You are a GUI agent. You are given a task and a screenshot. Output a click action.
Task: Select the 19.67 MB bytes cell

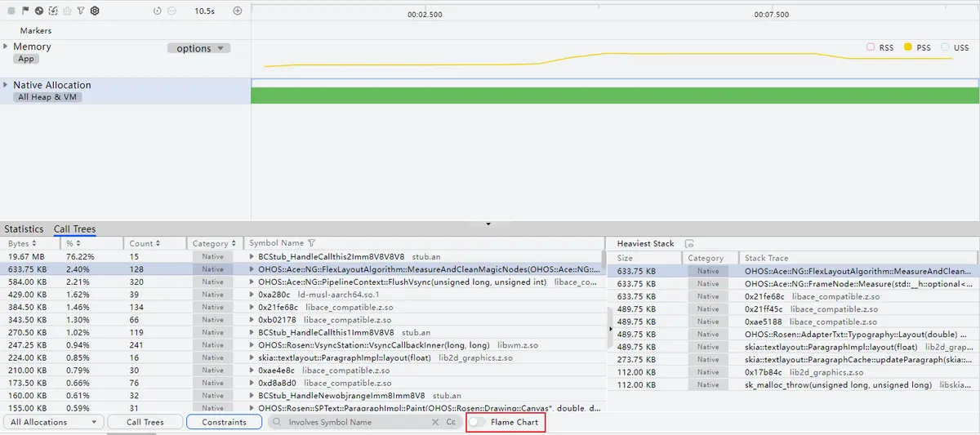[x=24, y=256]
